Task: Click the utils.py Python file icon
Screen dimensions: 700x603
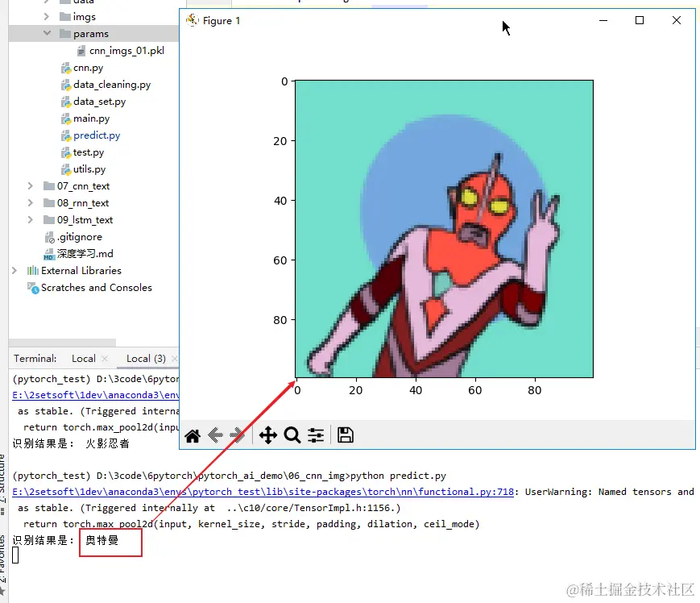Action: click(x=66, y=169)
